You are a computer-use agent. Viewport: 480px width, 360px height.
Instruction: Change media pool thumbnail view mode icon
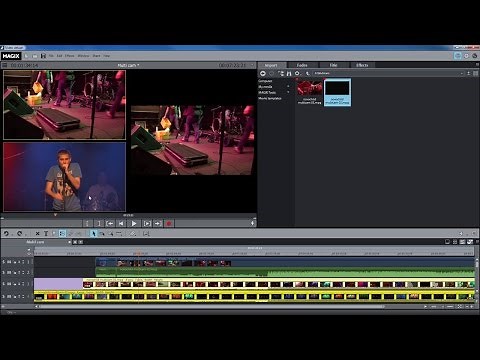(x=476, y=73)
